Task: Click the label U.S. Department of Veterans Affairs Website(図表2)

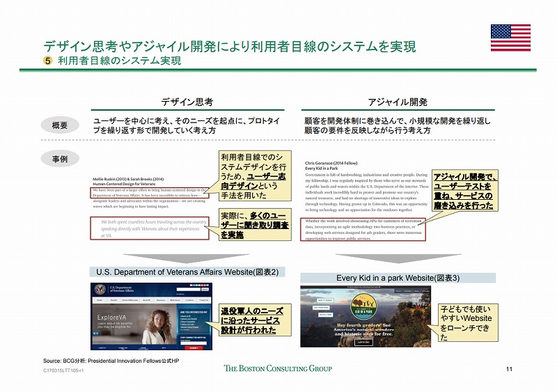Action: [187, 272]
